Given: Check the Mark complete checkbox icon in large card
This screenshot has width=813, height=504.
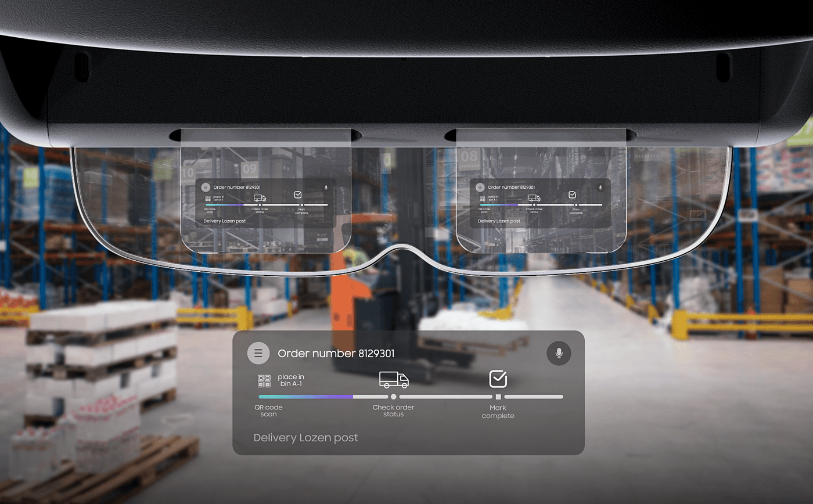Looking at the screenshot, I should [x=498, y=379].
